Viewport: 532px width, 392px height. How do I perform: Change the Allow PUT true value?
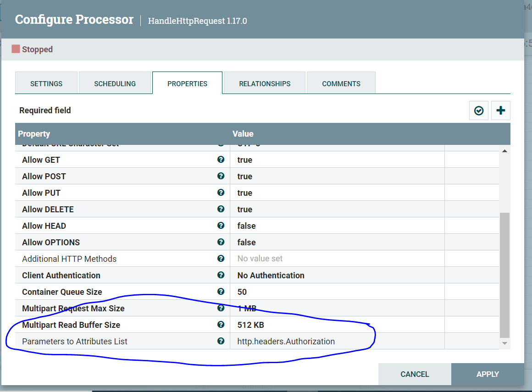coord(245,193)
